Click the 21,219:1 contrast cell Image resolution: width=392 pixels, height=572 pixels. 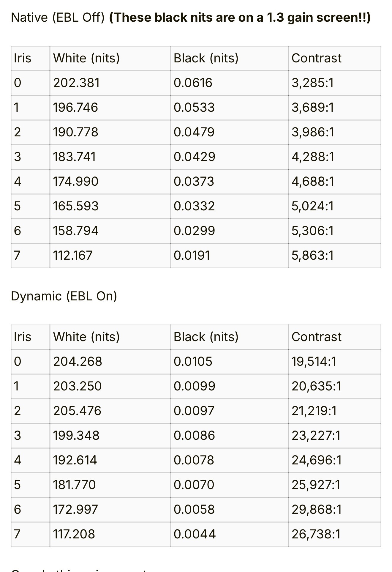[x=314, y=411]
